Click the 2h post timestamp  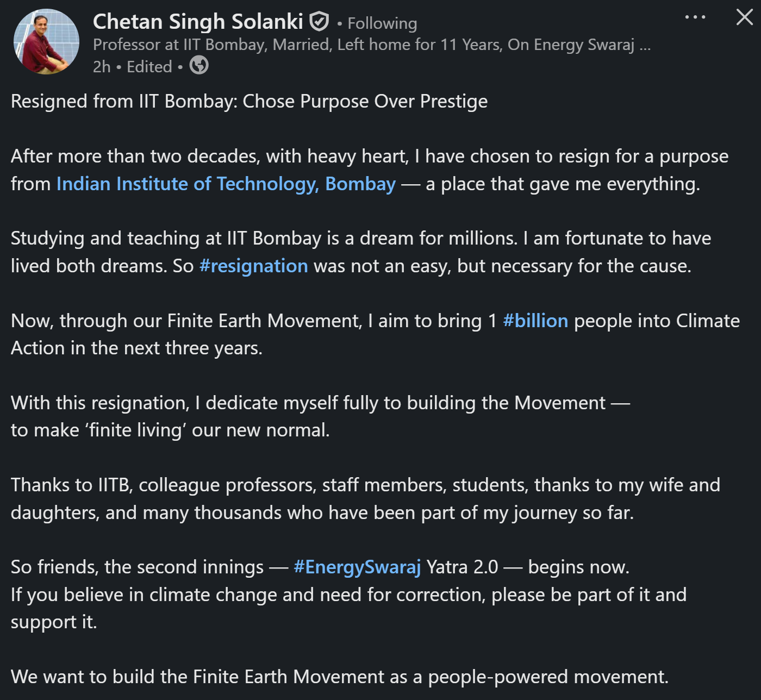click(102, 67)
